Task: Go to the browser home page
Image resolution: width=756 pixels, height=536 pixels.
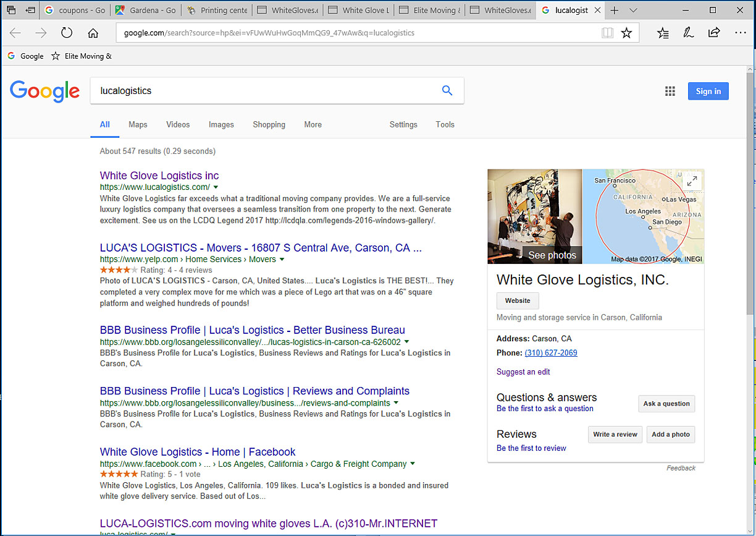Action: pos(93,33)
